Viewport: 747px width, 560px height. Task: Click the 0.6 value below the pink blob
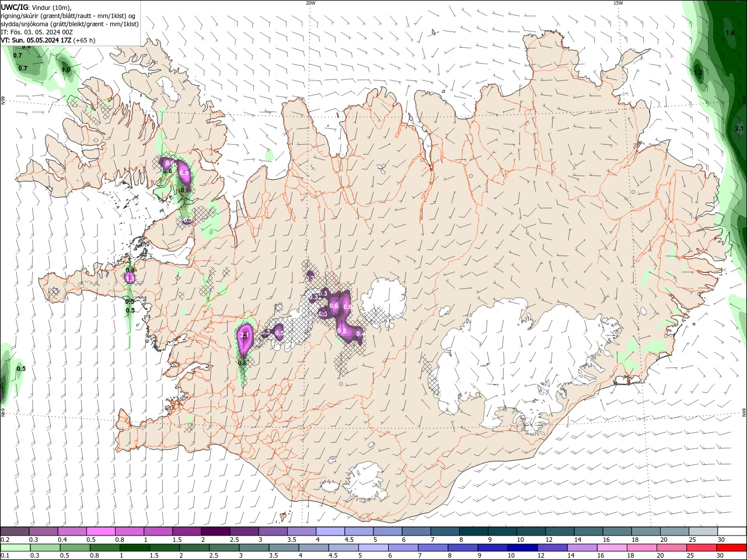[242, 363]
